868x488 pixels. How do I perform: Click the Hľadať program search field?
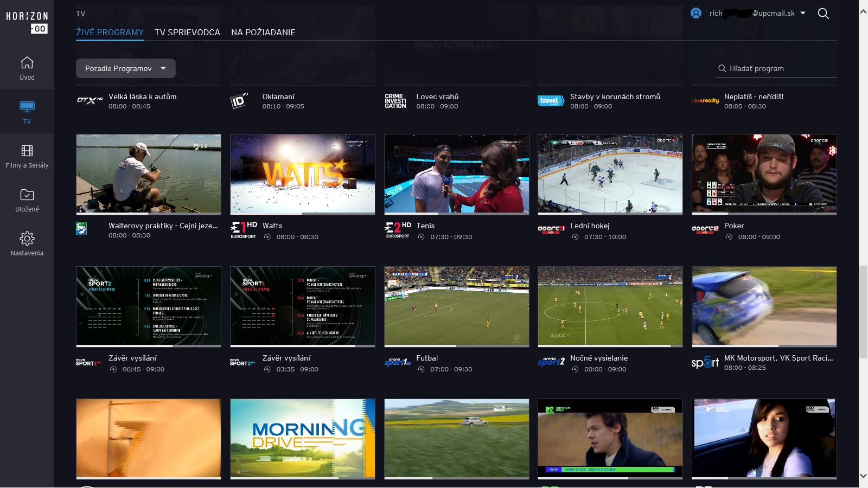[776, 68]
